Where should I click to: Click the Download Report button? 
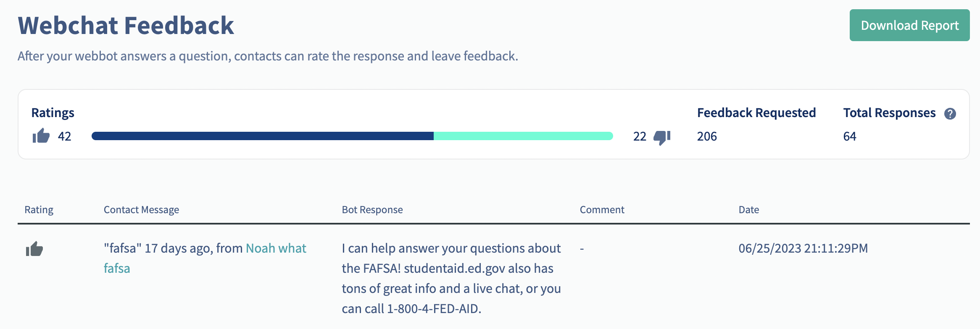tap(909, 25)
